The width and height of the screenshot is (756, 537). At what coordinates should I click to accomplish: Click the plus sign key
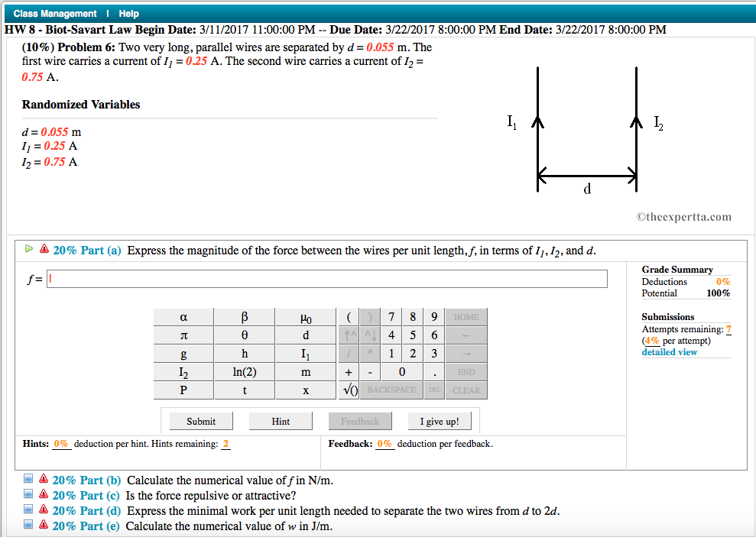349,372
